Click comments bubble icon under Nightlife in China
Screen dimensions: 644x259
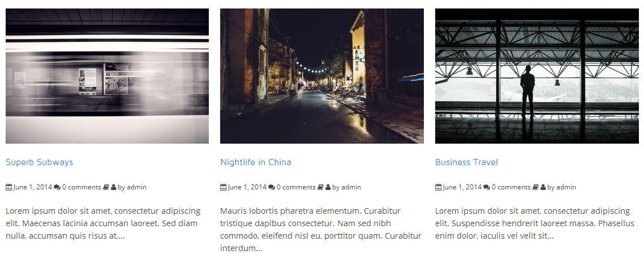click(x=272, y=187)
